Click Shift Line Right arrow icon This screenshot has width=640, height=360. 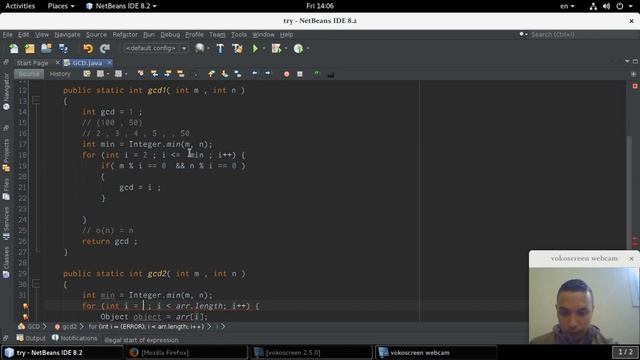coord(268,74)
